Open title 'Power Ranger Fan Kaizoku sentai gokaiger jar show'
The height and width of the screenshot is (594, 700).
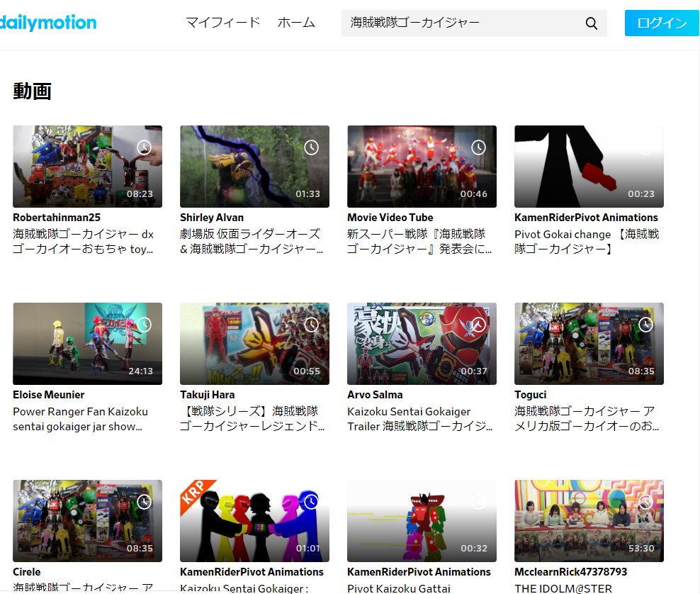(80, 419)
